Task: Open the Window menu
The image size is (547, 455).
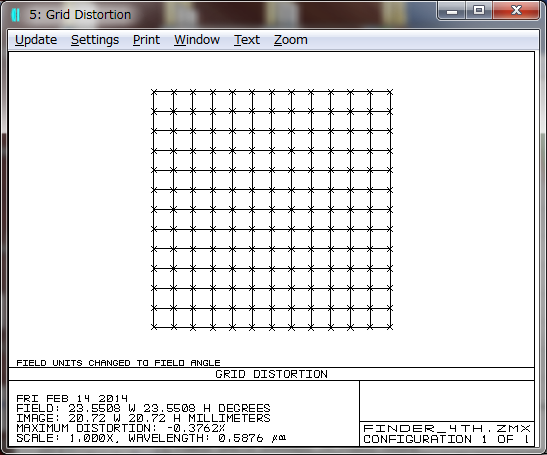Action: click(x=197, y=40)
